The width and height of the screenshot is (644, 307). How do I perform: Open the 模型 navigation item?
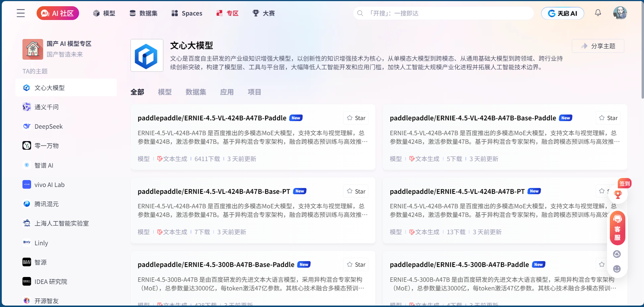(104, 13)
